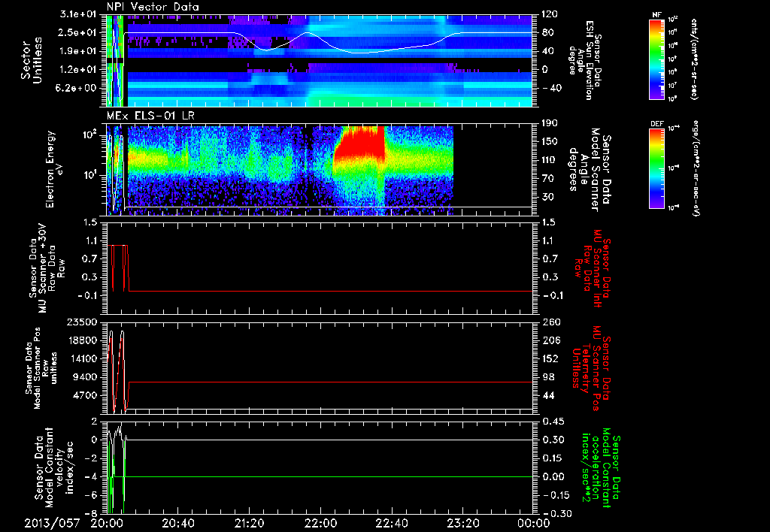This screenshot has width=770, height=532.
Task: Click the '120' sun elevation tick value
Action: coord(550,15)
